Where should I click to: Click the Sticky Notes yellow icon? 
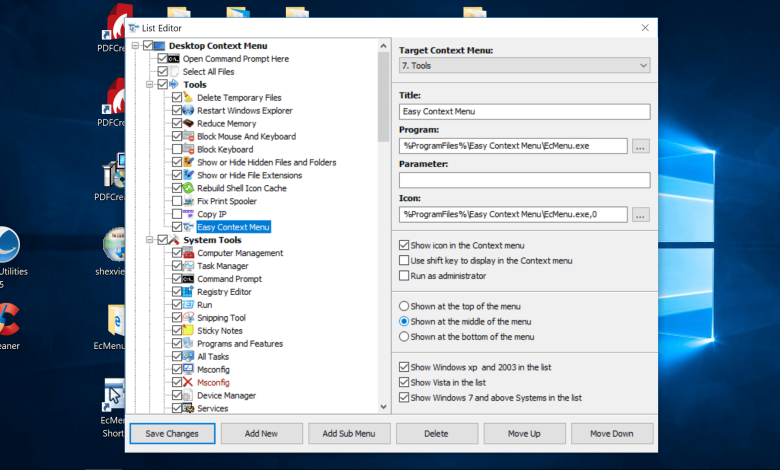[188, 330]
